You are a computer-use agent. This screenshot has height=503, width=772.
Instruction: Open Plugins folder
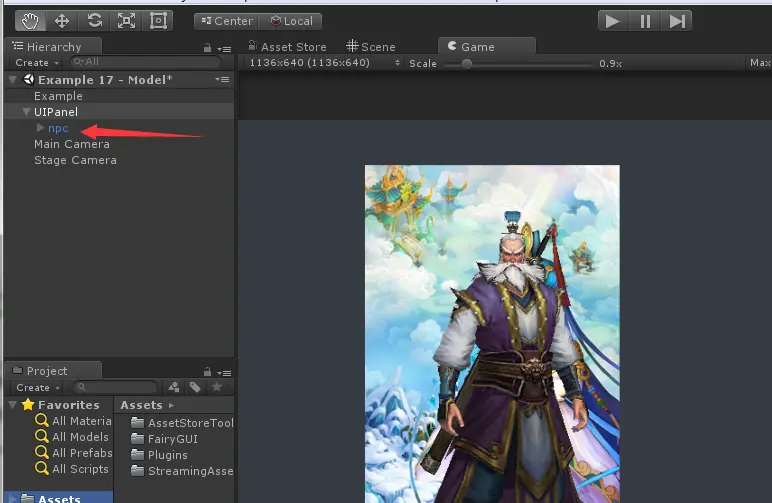(x=159, y=455)
